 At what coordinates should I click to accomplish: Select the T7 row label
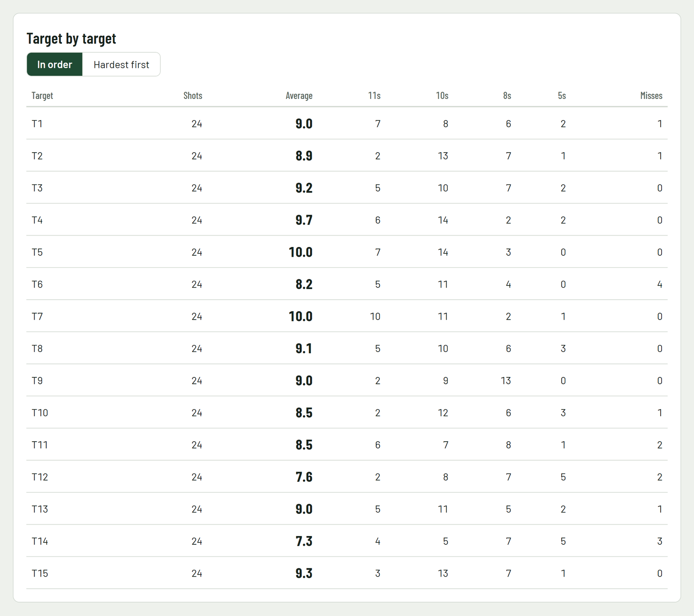[x=37, y=316]
